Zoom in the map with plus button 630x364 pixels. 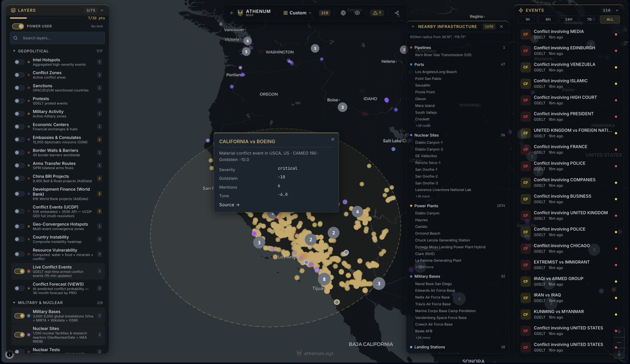(619, 331)
